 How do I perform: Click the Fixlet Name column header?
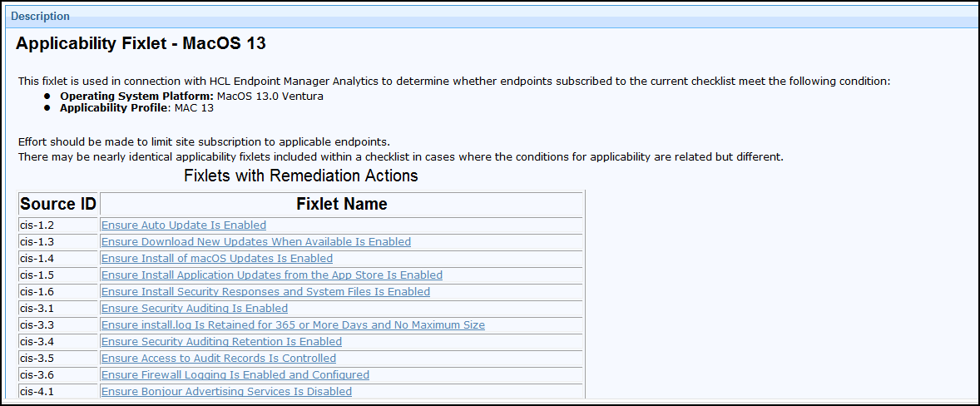(x=342, y=205)
